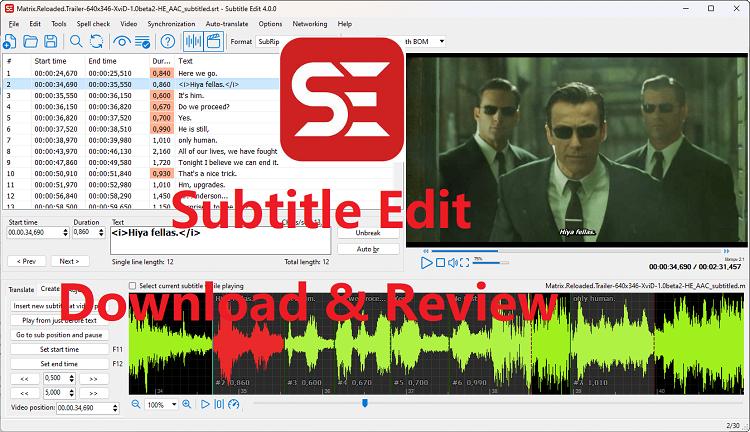Click the Set start time button

click(59, 349)
